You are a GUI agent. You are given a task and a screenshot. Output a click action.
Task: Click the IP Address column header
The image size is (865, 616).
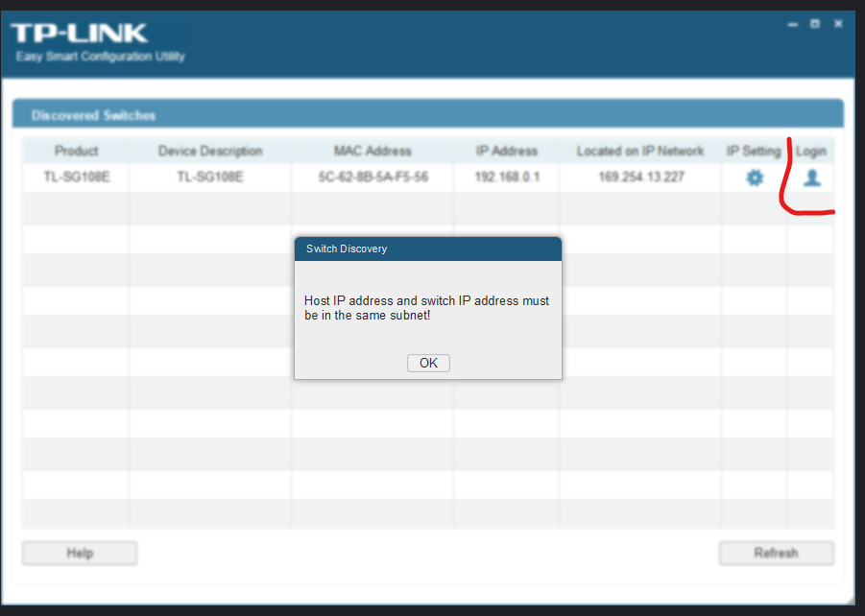click(x=506, y=151)
